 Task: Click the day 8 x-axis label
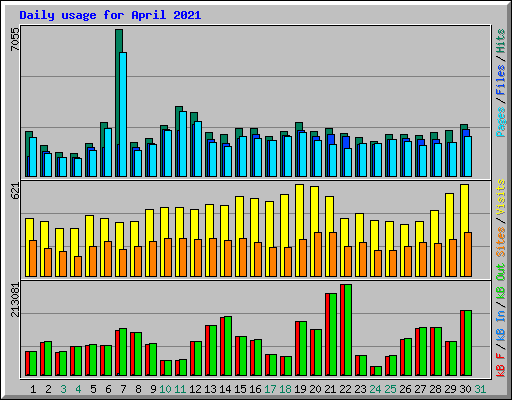click(x=138, y=389)
